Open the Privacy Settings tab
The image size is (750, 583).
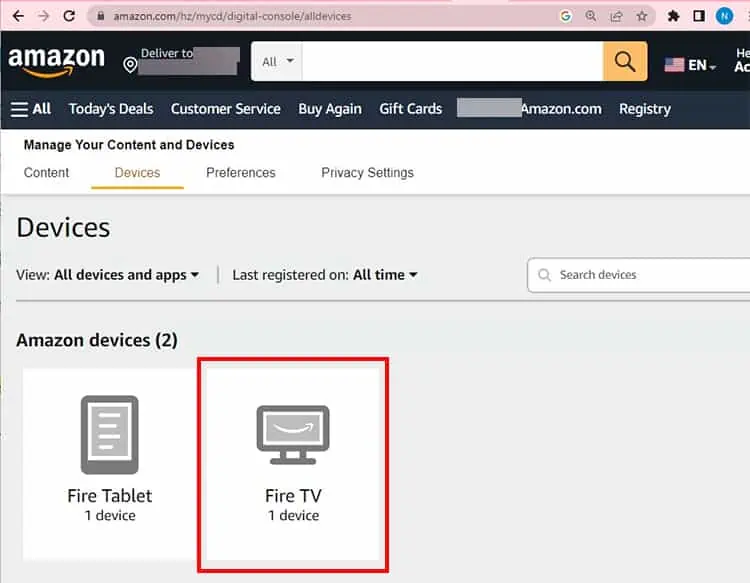click(367, 173)
